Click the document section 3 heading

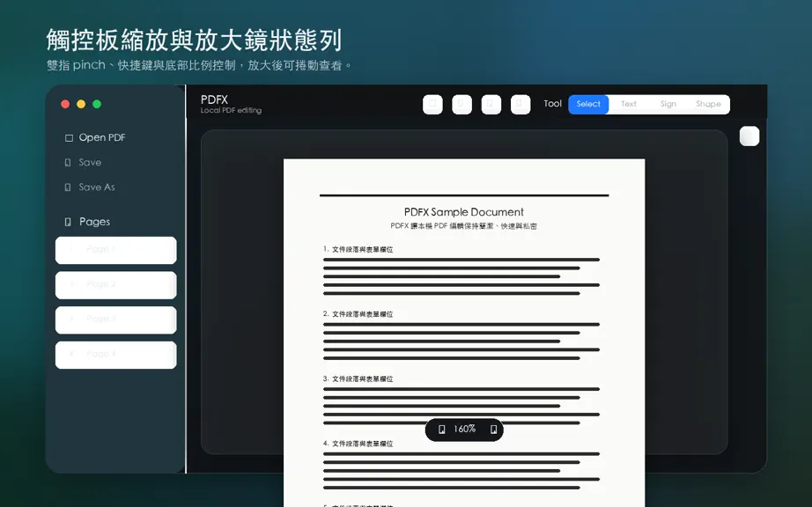point(358,378)
